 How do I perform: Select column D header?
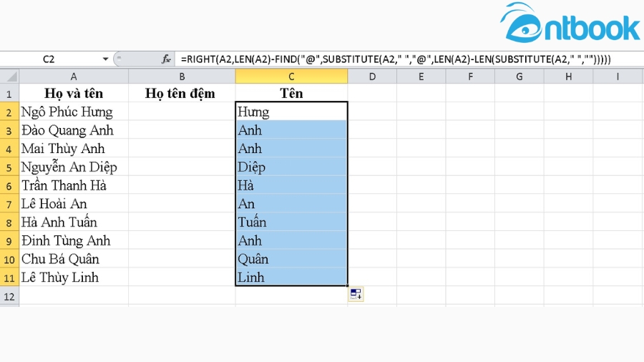pyautogui.click(x=372, y=77)
